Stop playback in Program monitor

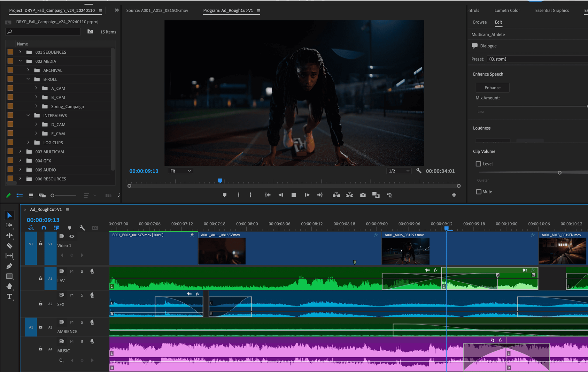tap(294, 195)
